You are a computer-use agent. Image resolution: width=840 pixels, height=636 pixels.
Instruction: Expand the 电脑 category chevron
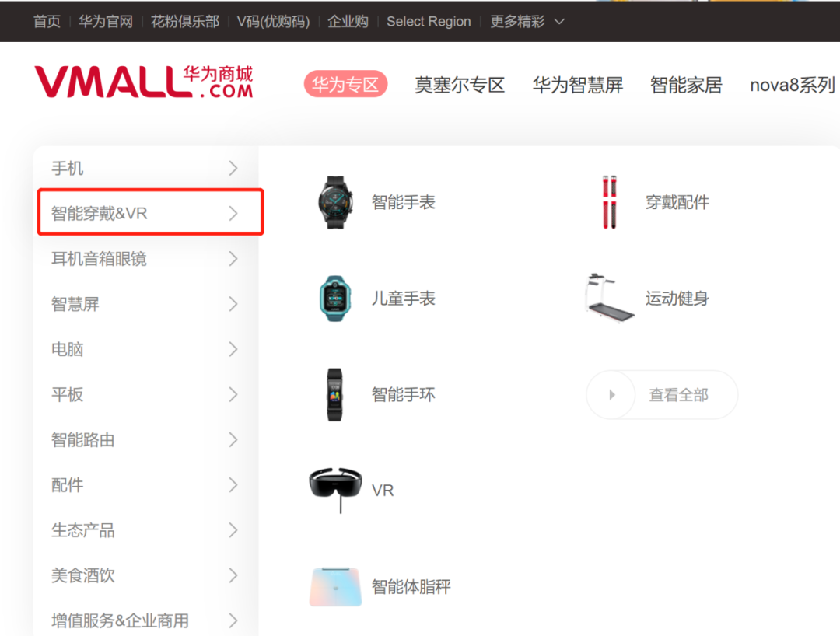[233, 349]
